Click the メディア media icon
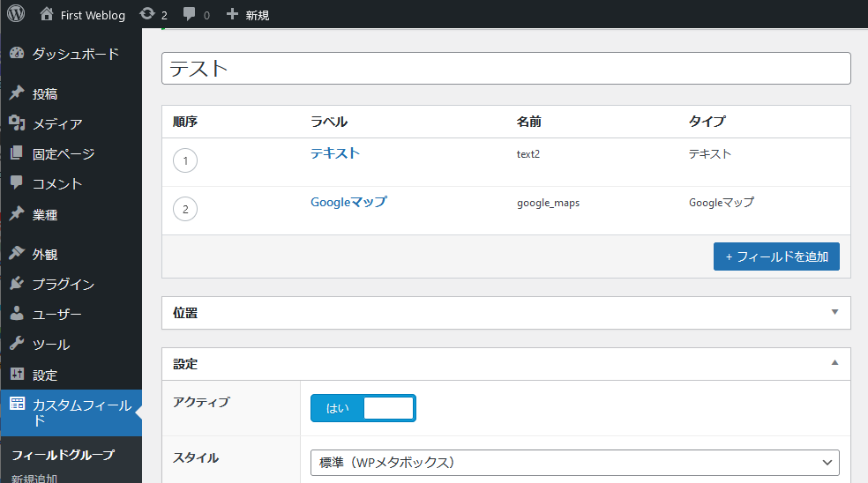Screen dimensions: 868x483 [x=17, y=123]
